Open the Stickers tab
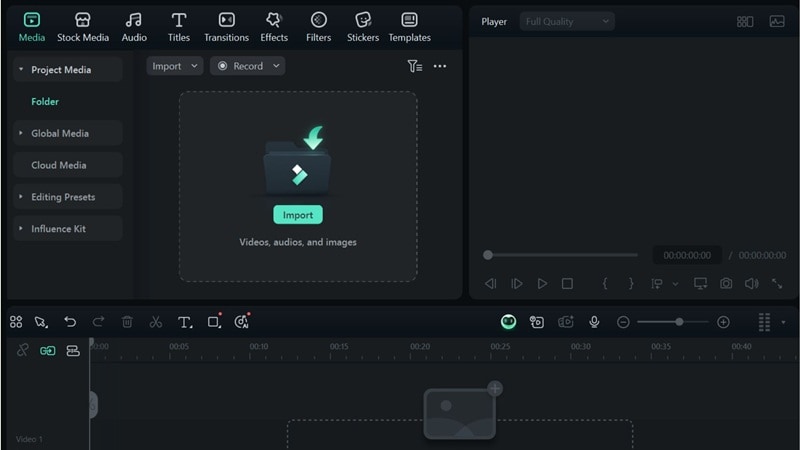 tap(363, 28)
